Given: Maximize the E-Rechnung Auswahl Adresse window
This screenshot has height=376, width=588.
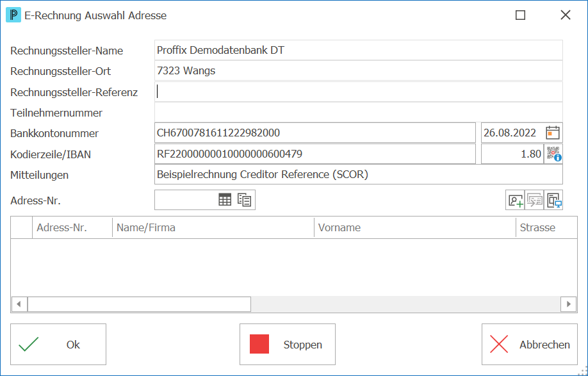Looking at the screenshot, I should [x=521, y=15].
